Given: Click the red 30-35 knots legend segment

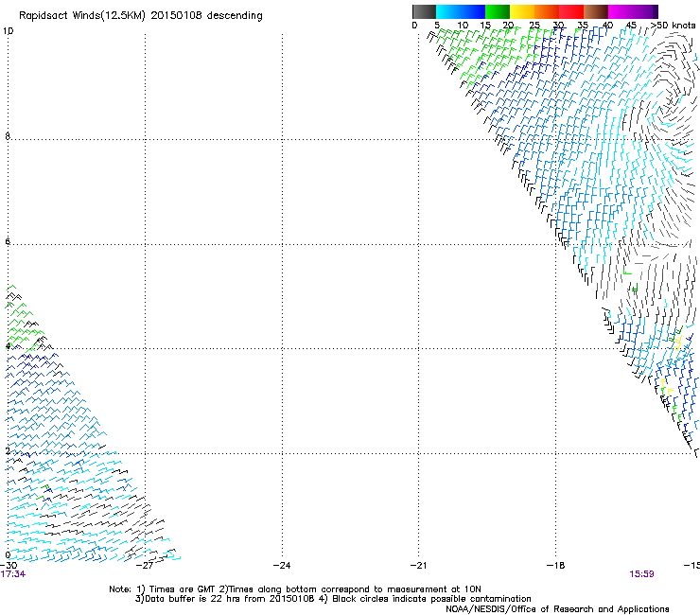Looking at the screenshot, I should click(x=571, y=11).
